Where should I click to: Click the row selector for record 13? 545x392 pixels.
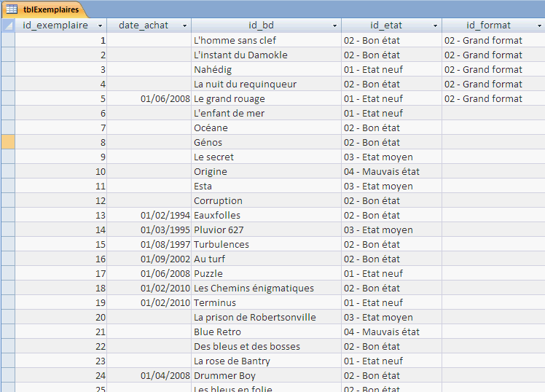click(x=7, y=215)
